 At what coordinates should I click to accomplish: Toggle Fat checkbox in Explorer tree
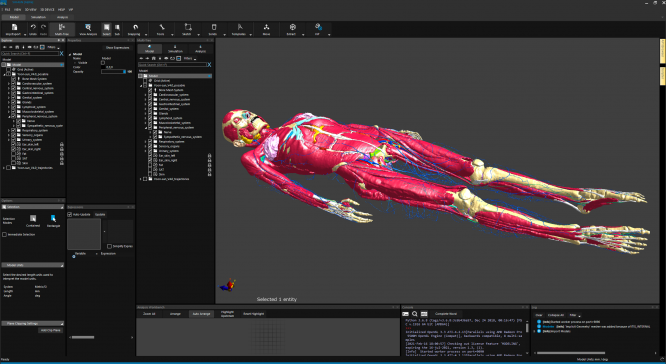pyautogui.click(x=14, y=153)
